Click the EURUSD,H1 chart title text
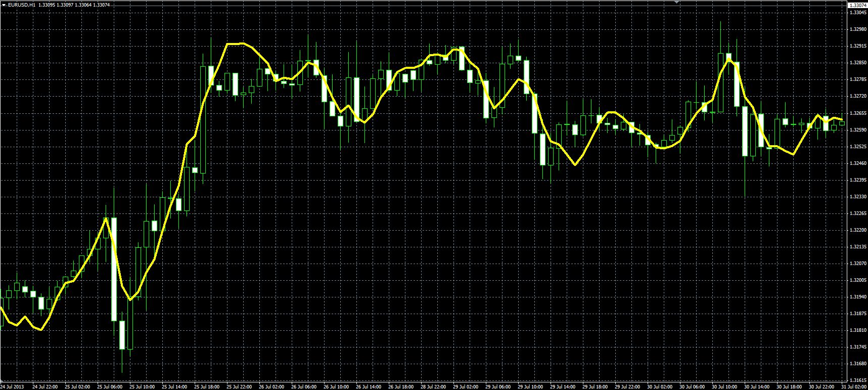This screenshot has width=868, height=390. pyautogui.click(x=22, y=5)
